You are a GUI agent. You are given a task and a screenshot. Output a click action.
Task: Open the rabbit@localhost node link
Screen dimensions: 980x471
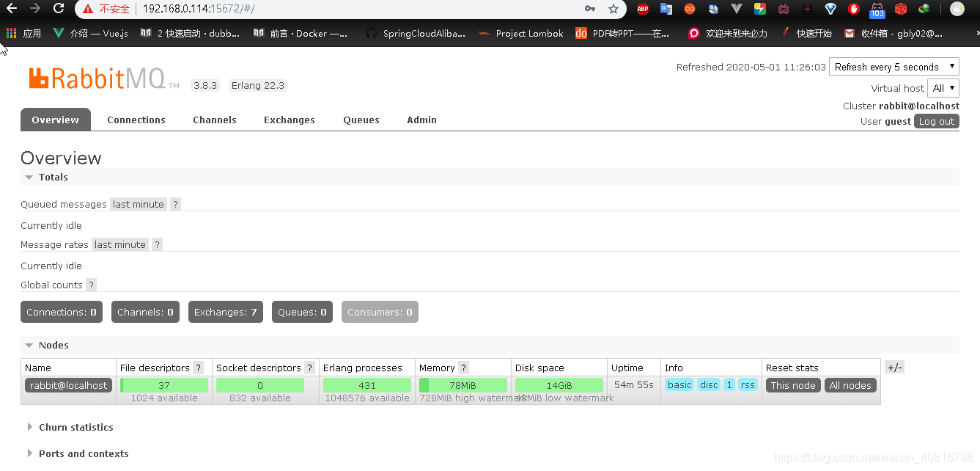(x=69, y=385)
